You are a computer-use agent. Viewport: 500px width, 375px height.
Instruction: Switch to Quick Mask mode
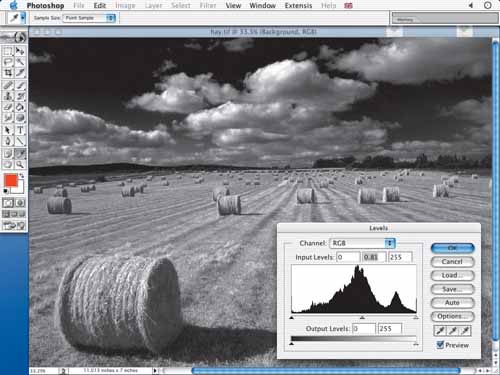[x=20, y=203]
